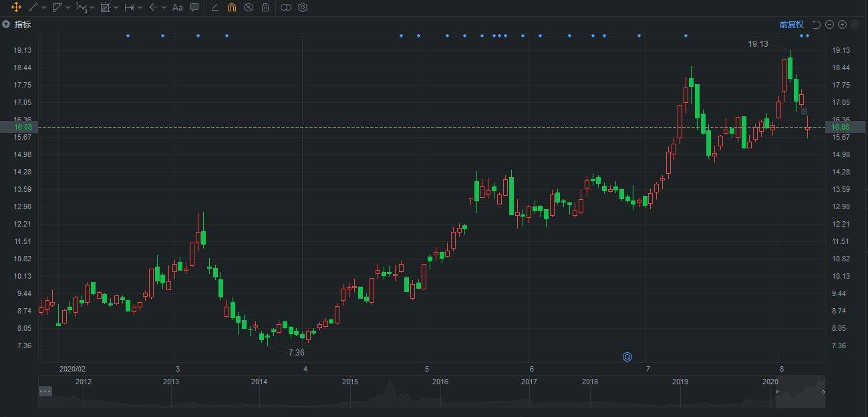The image size is (868, 417).
Task: Click the Aa text annotation tool
Action: pyautogui.click(x=177, y=7)
